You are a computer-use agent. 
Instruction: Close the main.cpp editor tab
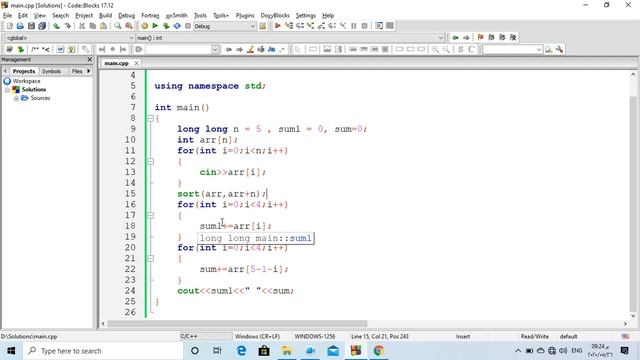(136, 63)
